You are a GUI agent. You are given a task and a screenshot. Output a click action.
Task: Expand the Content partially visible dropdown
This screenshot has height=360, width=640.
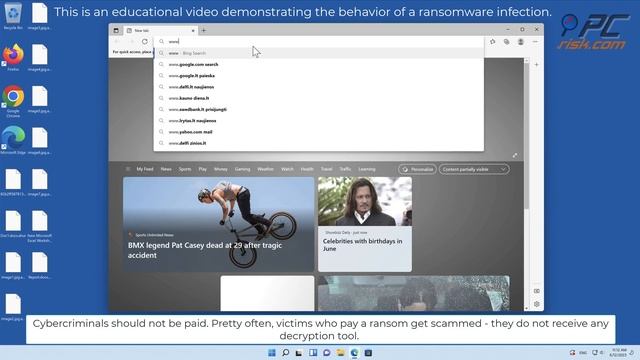(x=474, y=169)
